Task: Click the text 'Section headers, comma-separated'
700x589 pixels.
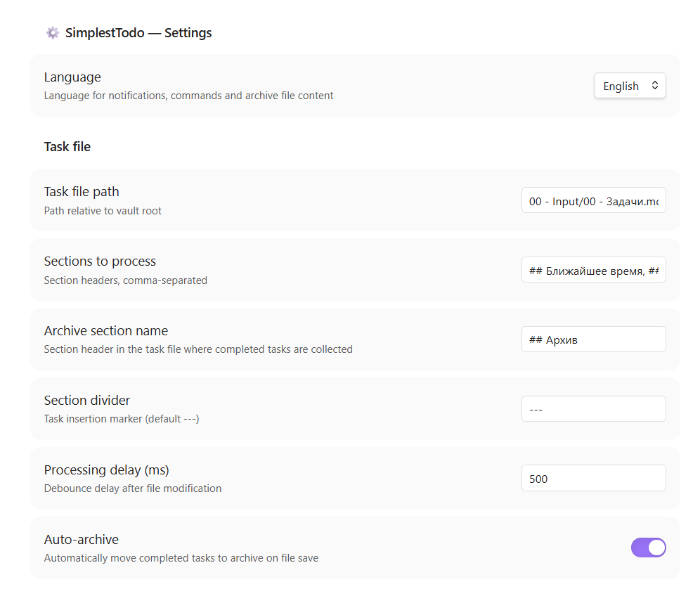Action: click(x=125, y=280)
